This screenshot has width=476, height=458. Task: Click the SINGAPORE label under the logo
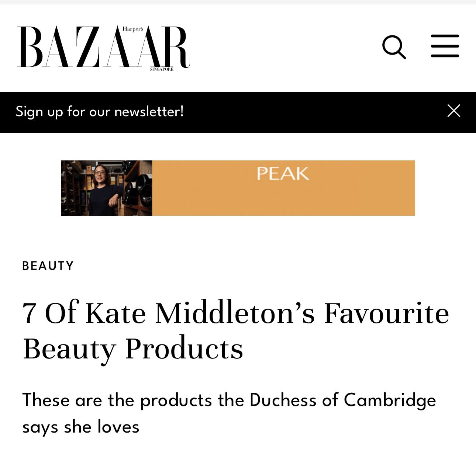pyautogui.click(x=162, y=69)
